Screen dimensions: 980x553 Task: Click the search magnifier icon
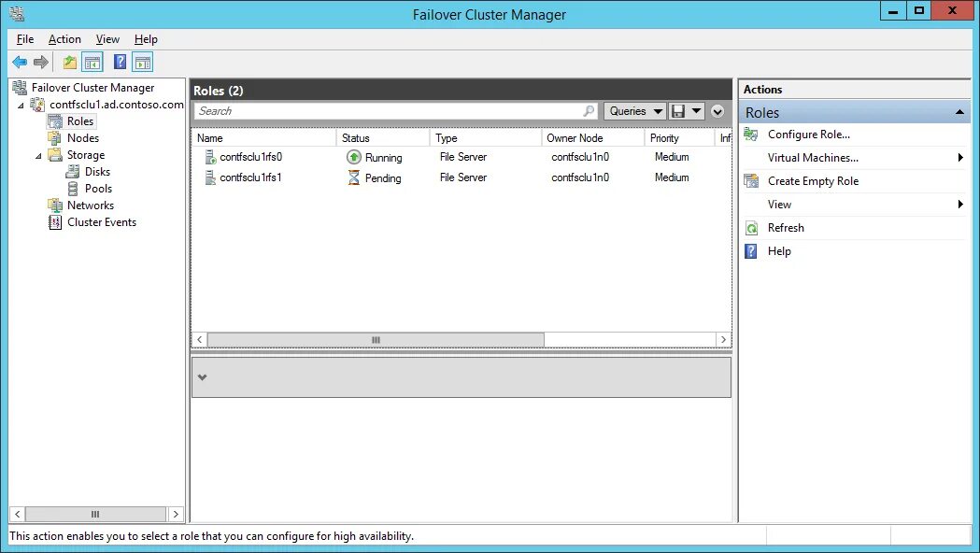(589, 110)
